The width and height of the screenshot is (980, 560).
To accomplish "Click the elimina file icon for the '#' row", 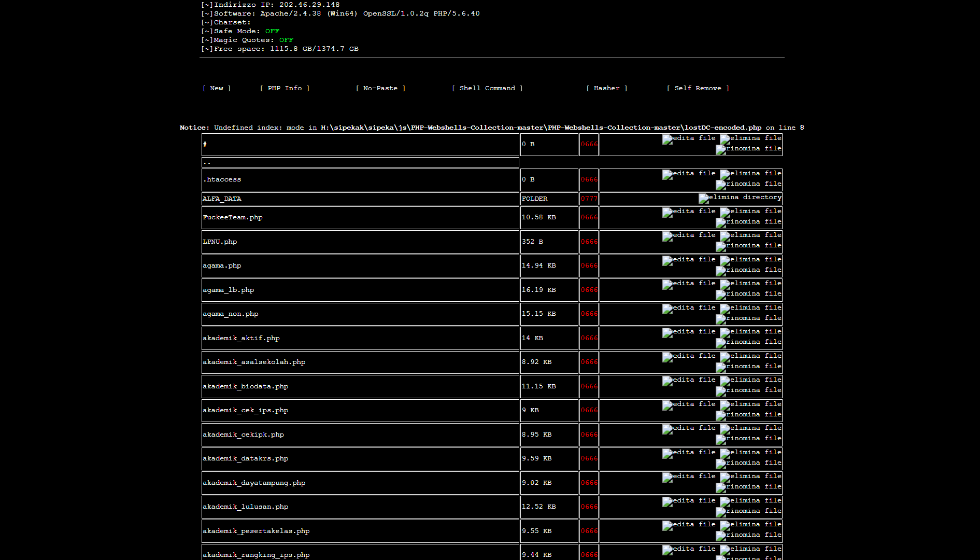I will pos(750,138).
